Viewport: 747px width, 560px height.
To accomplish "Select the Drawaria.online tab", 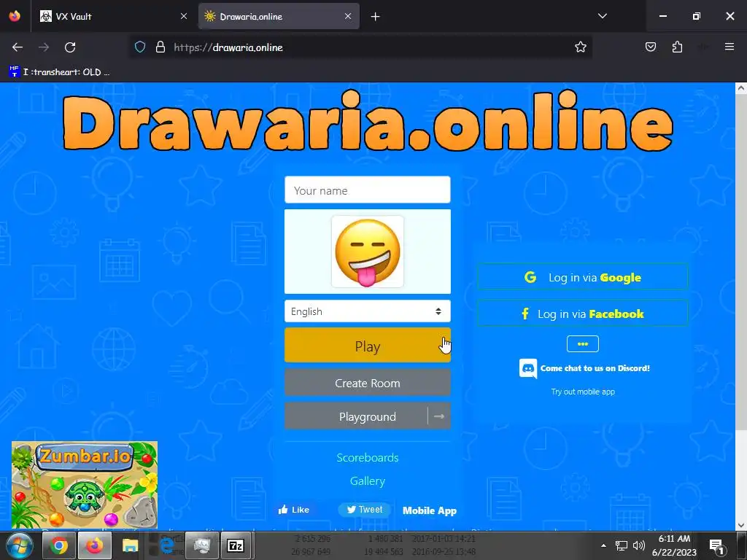I will tap(279, 16).
